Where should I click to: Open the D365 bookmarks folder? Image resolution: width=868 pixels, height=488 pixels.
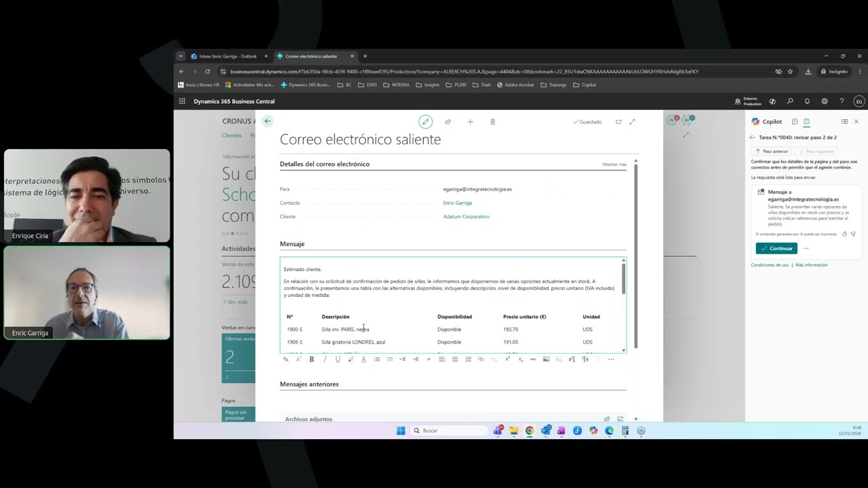pyautogui.click(x=367, y=85)
